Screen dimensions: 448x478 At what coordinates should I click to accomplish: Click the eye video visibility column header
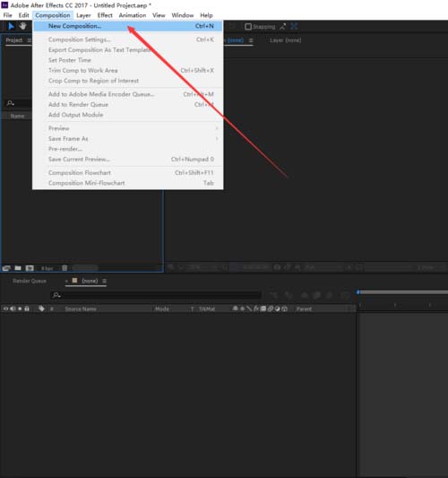coord(5,309)
